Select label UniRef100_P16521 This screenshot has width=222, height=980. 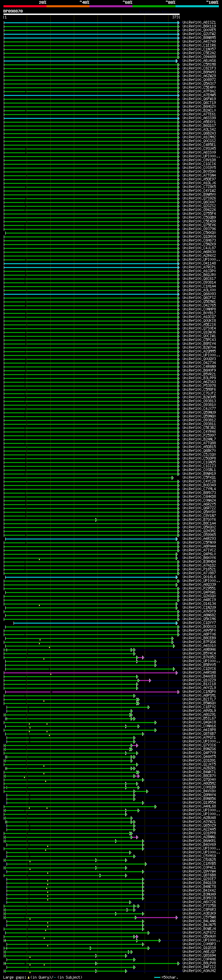pos(199,569)
